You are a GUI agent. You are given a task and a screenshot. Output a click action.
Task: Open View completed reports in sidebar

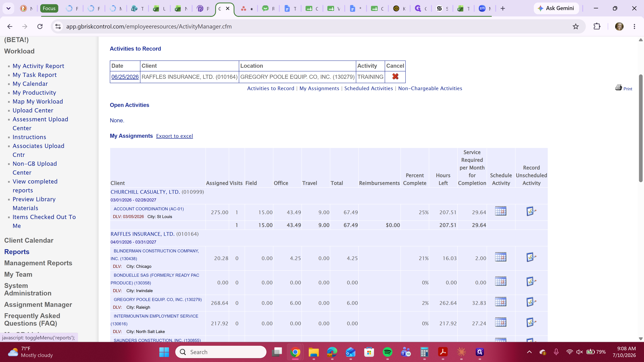tap(35, 186)
